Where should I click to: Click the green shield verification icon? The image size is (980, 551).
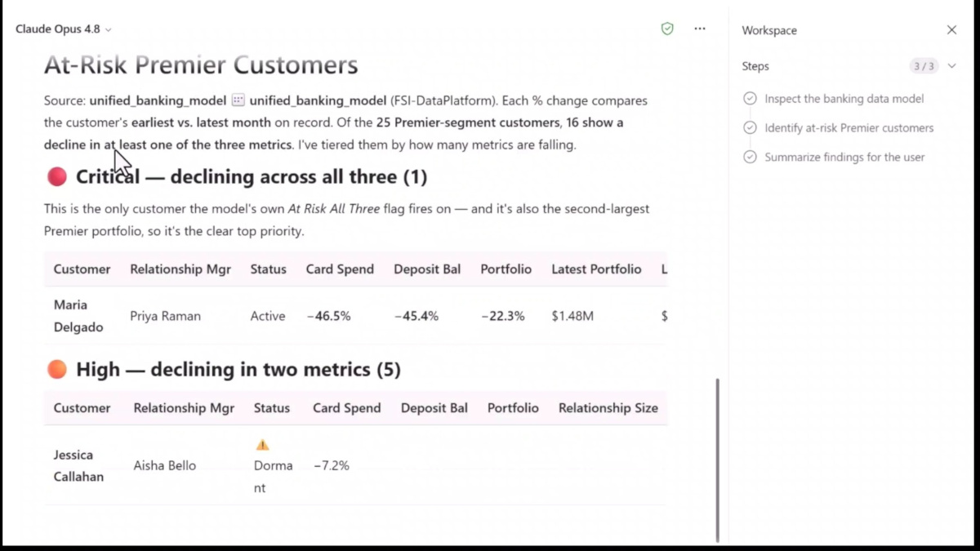[x=667, y=29]
